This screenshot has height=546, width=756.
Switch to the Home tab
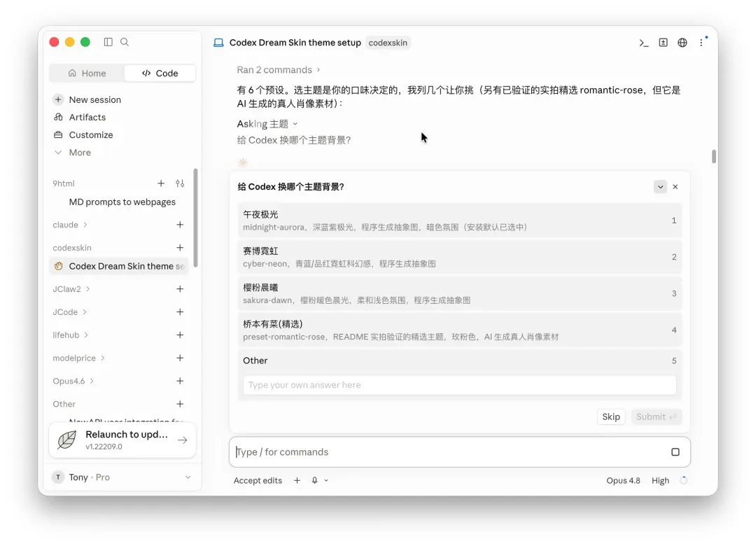click(87, 73)
